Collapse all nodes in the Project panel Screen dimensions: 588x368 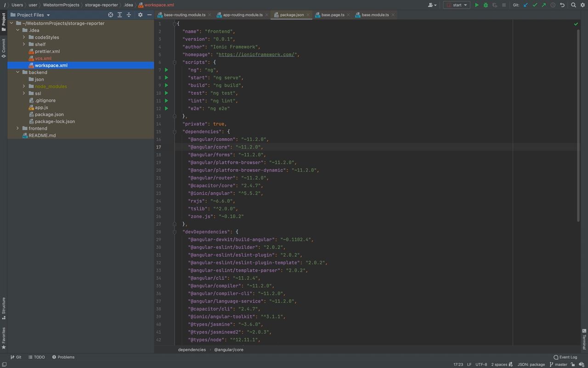(129, 15)
